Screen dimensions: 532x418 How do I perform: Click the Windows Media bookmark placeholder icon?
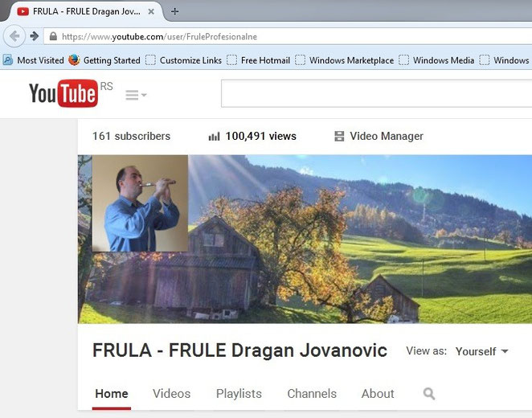point(403,60)
